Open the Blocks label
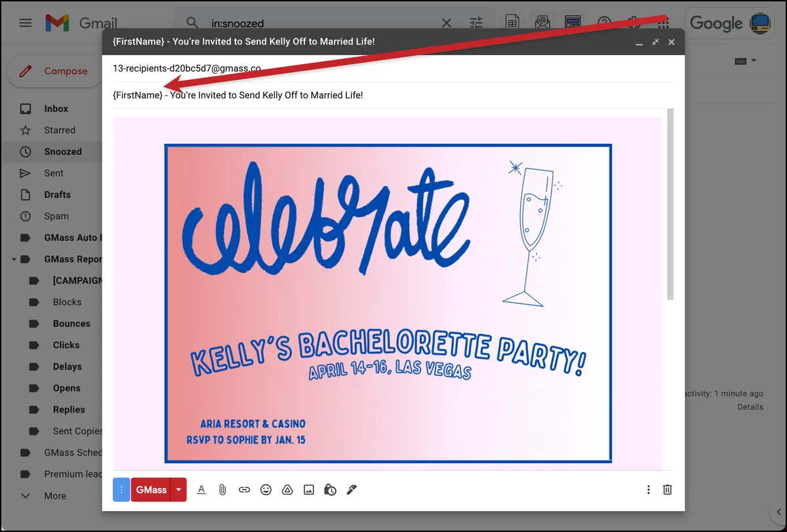The height and width of the screenshot is (532, 787). click(x=67, y=302)
